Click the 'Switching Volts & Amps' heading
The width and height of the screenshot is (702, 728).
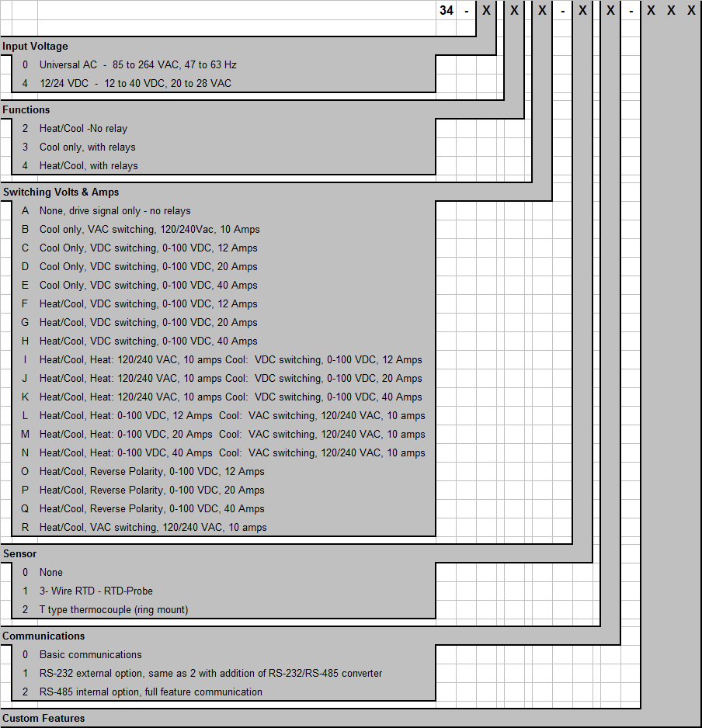(61, 192)
